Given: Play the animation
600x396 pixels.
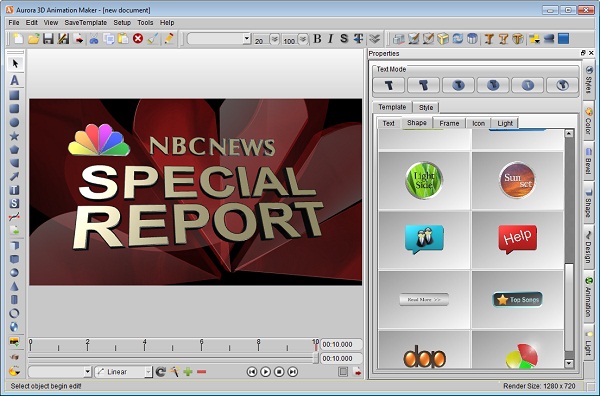Looking at the screenshot, I should tap(265, 372).
